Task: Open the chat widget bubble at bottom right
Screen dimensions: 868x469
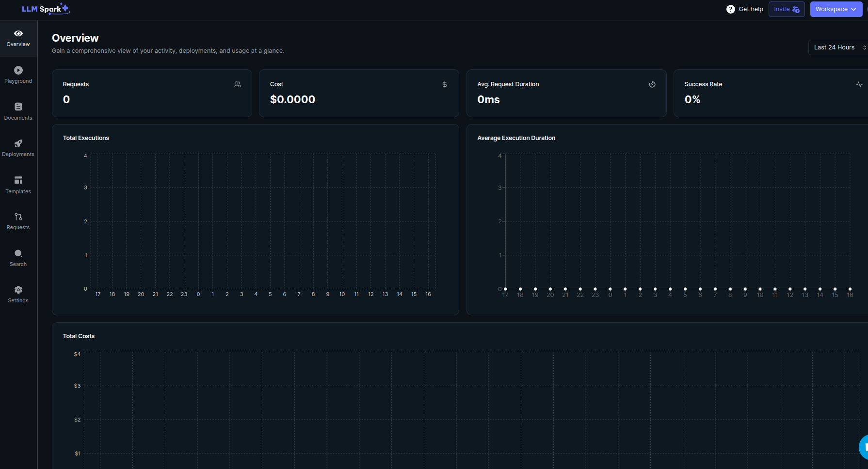Action: click(x=863, y=447)
